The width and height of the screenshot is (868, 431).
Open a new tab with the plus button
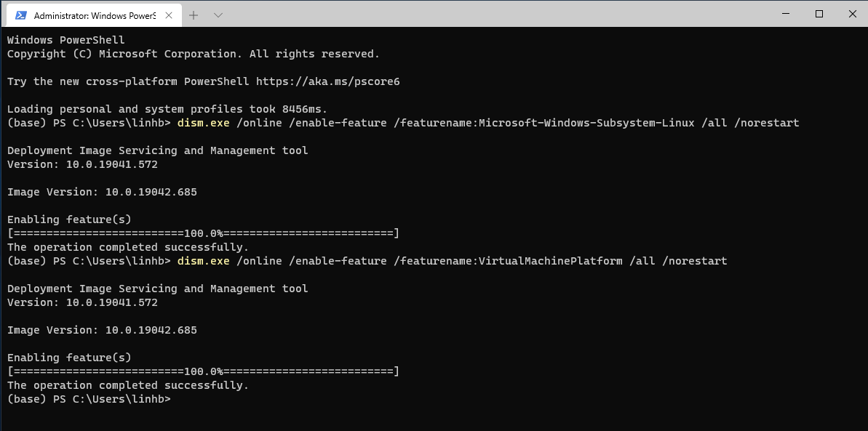[x=194, y=15]
